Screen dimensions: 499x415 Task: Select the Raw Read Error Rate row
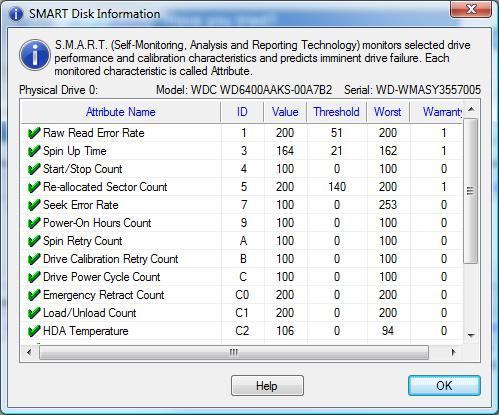click(x=242, y=133)
